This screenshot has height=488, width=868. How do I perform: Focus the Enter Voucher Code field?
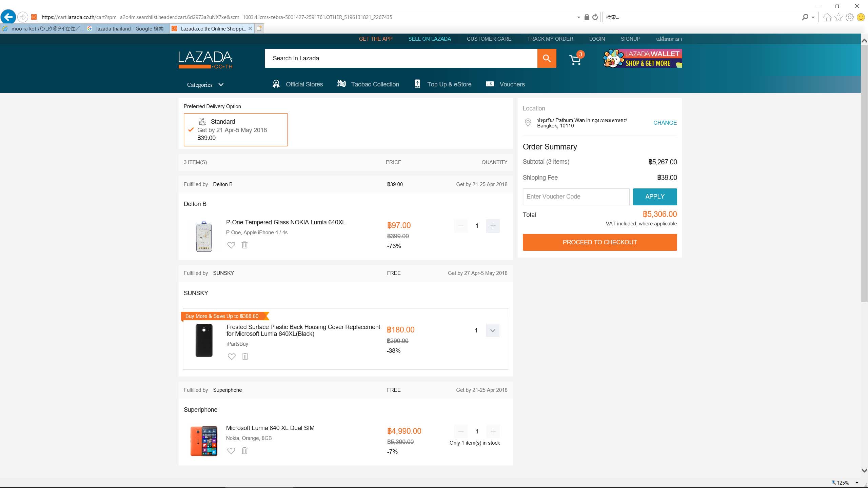[576, 197]
